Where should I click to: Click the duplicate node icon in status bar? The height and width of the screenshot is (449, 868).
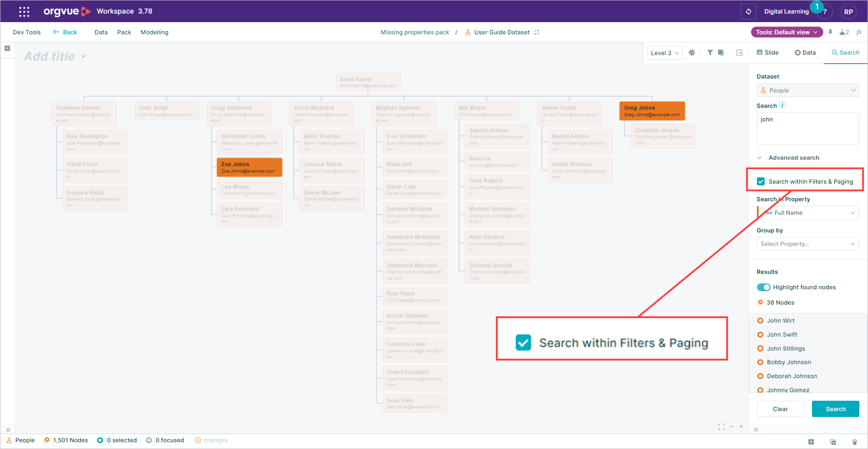point(833,442)
